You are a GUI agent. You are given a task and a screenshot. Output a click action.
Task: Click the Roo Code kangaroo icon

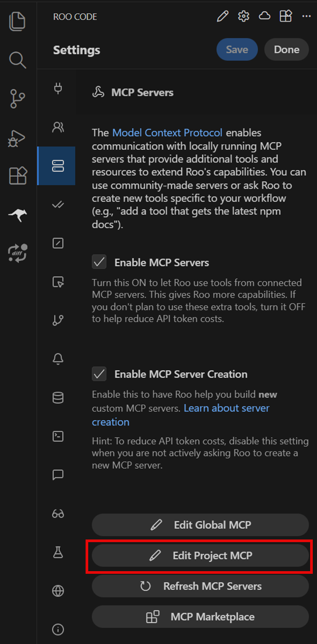[17, 215]
